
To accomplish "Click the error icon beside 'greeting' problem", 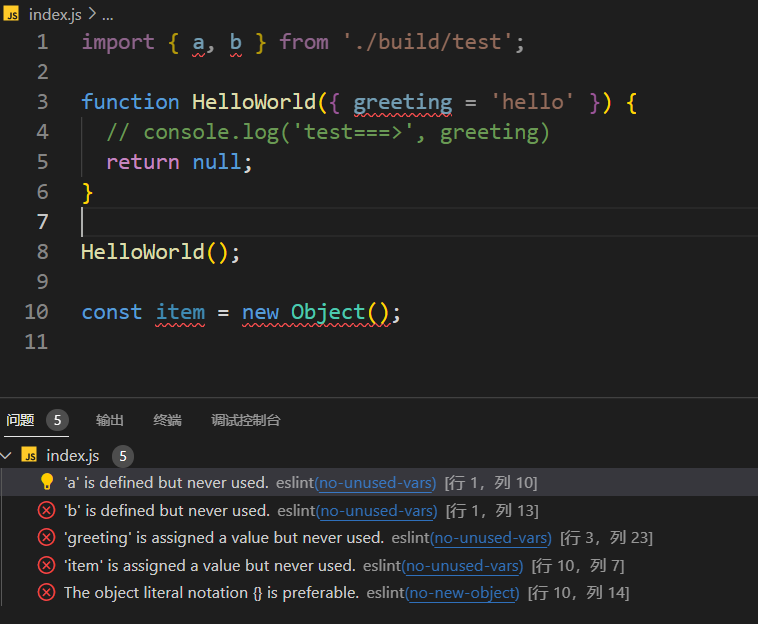I will coord(46,538).
